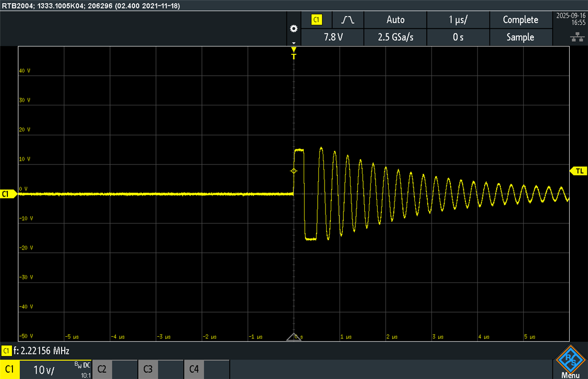
Task: Set the 7.8 V trigger level
Action: point(333,37)
